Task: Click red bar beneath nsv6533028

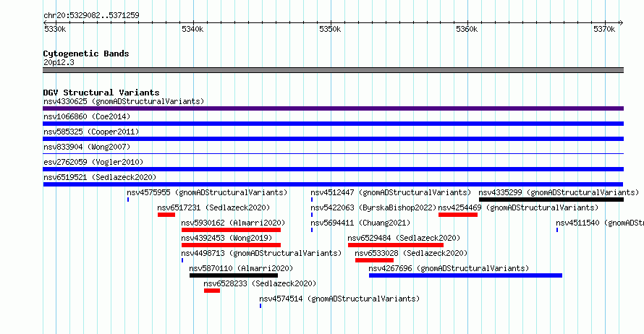Action: (x=375, y=260)
